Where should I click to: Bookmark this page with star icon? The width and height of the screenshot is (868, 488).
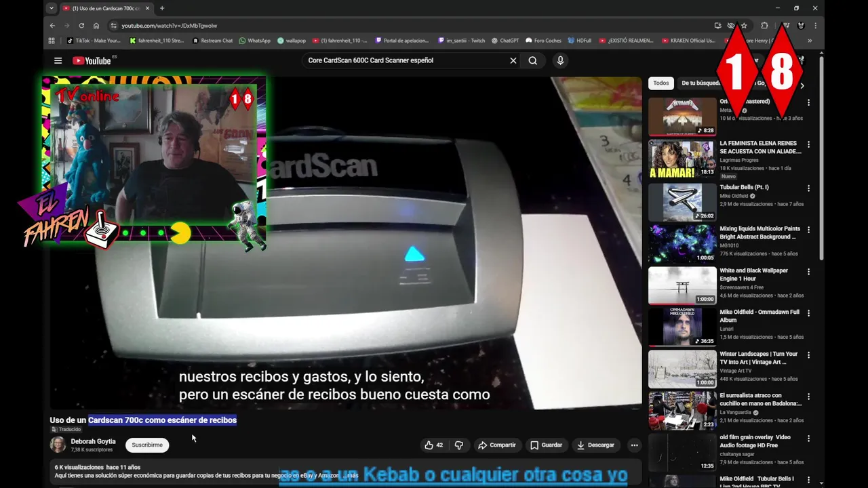coord(744,26)
